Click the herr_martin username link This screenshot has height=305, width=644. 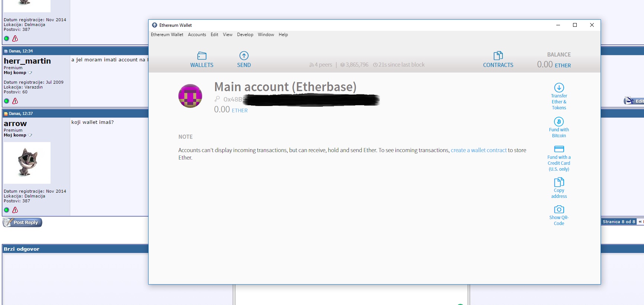[x=27, y=61]
